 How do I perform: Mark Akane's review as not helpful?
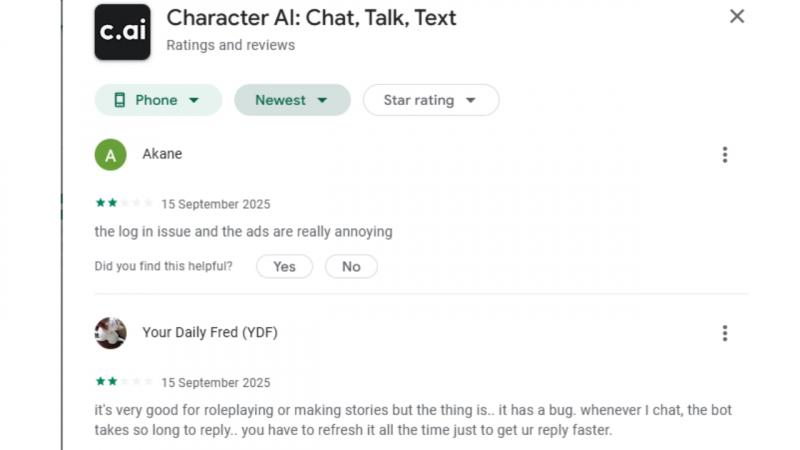click(351, 266)
